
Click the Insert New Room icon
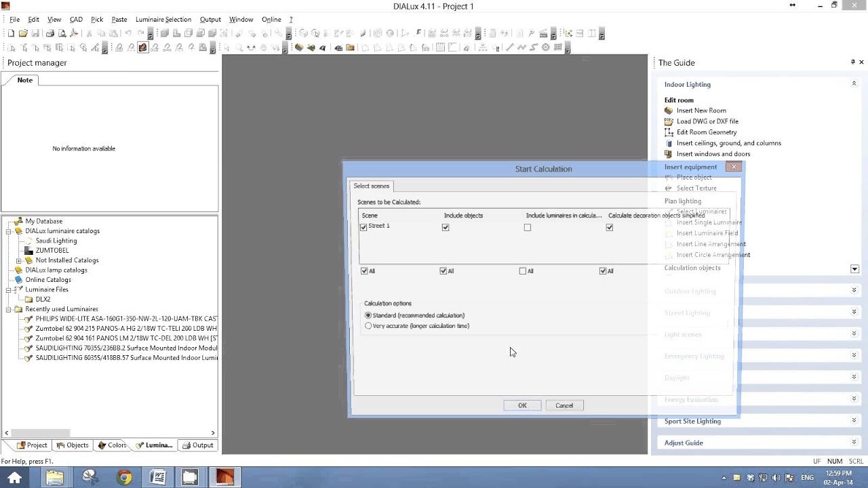(x=669, y=110)
